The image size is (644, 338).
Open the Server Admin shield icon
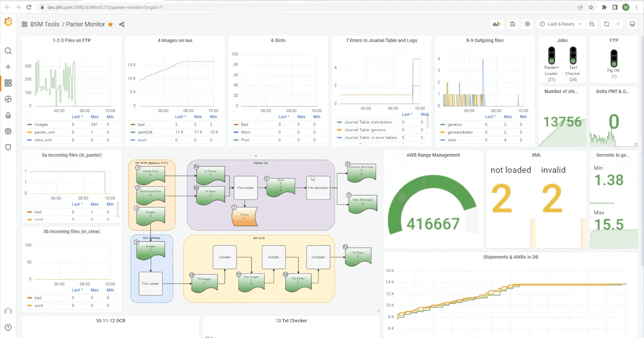point(8,147)
